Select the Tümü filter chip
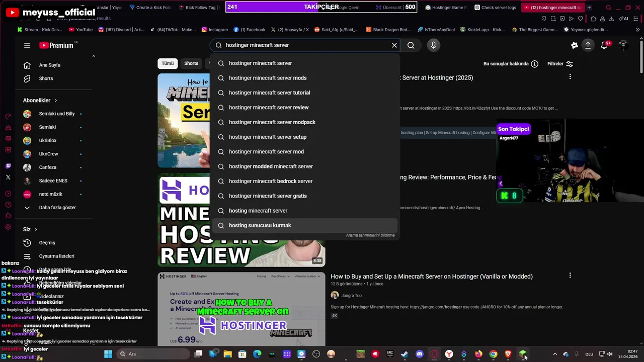The image size is (644, 362). click(x=168, y=63)
